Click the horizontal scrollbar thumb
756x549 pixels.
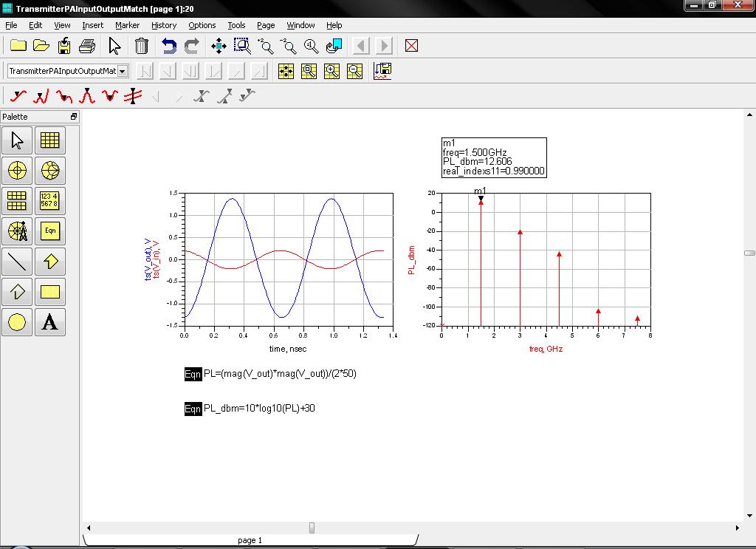tap(312, 528)
